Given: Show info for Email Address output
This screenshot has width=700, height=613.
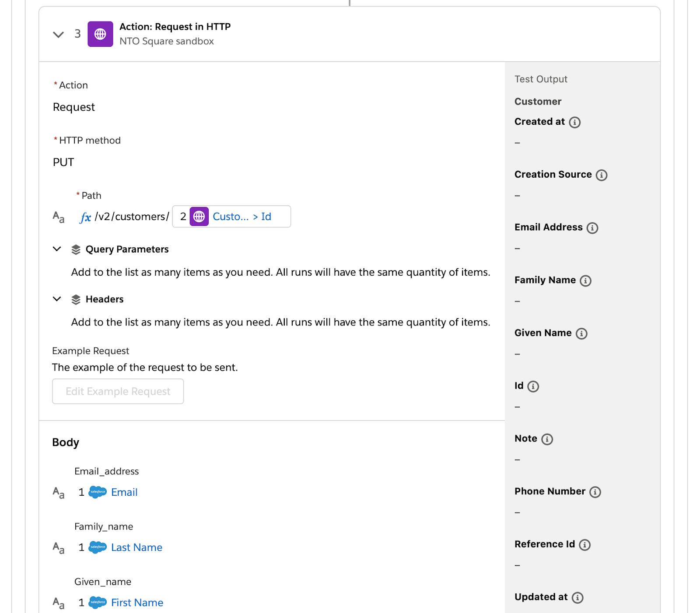Looking at the screenshot, I should point(592,228).
